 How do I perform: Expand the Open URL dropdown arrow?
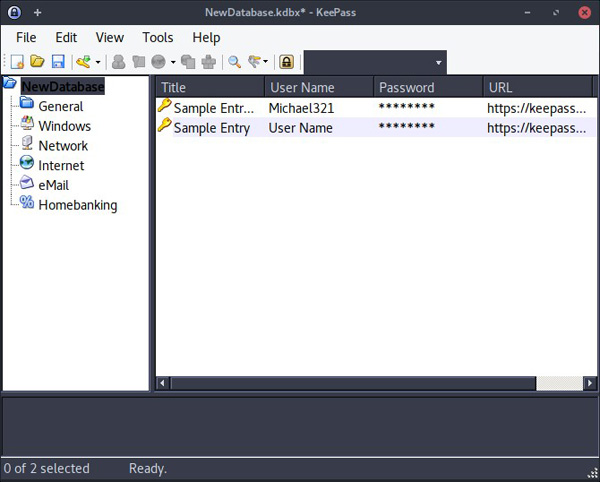173,62
